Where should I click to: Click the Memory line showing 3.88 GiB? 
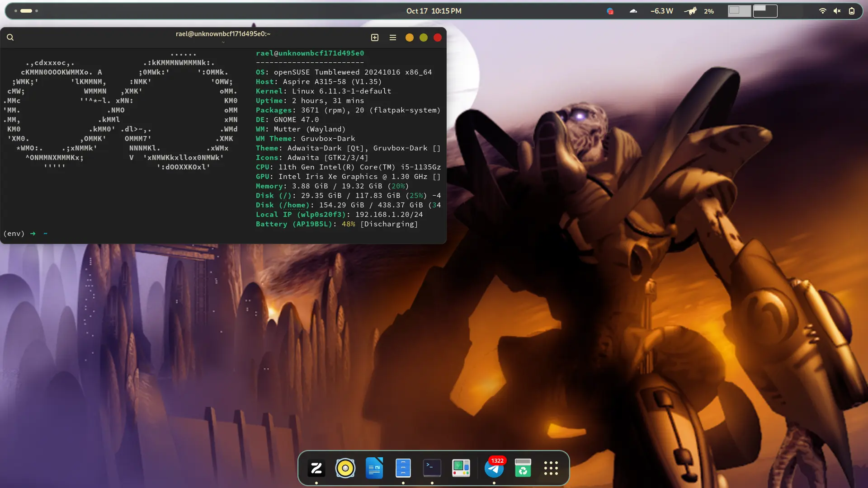332,186
